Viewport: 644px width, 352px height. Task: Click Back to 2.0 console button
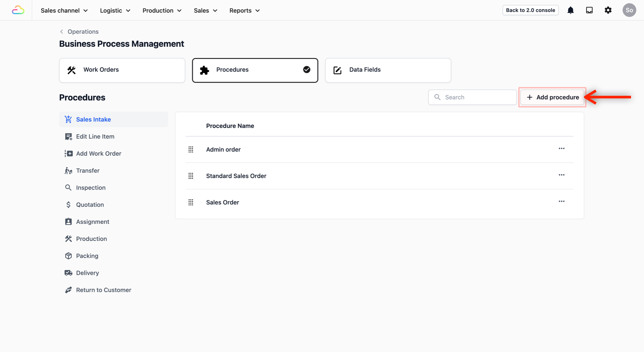530,10
